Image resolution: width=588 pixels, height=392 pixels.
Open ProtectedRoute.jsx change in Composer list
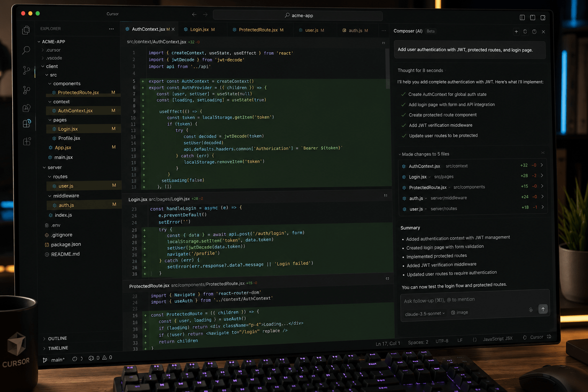(473, 187)
